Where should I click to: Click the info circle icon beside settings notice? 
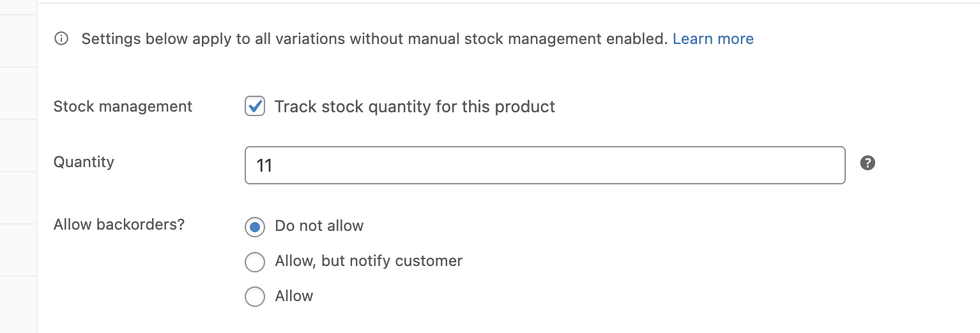pos(61,40)
